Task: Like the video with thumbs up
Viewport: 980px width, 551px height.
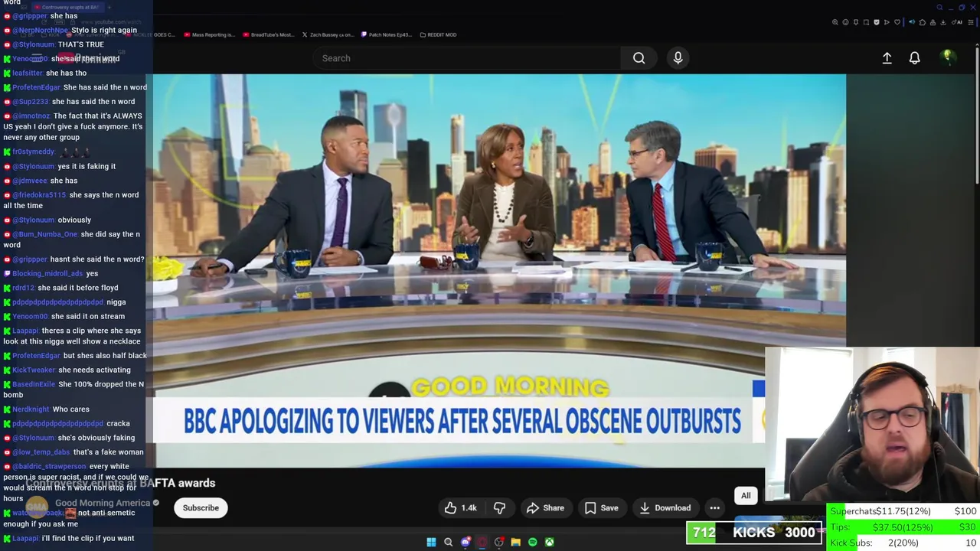Action: pyautogui.click(x=460, y=508)
